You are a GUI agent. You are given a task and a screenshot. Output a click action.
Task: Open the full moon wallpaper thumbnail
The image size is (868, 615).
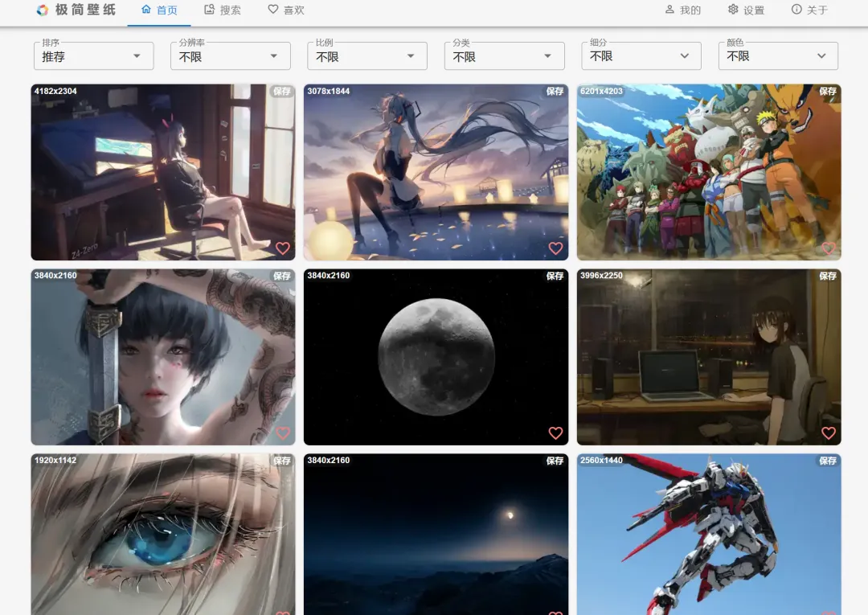click(x=436, y=357)
